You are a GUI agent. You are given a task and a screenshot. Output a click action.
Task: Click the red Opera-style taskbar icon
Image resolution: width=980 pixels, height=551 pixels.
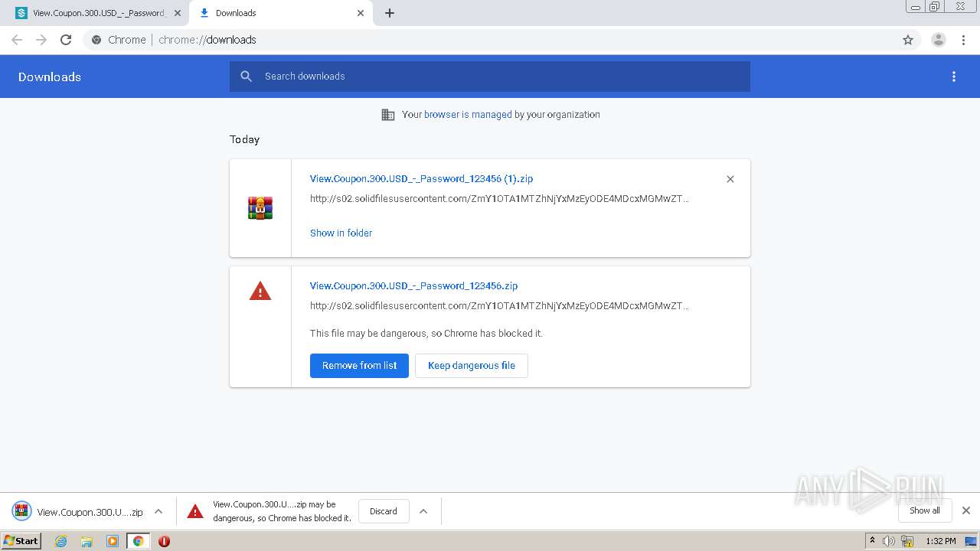[164, 541]
